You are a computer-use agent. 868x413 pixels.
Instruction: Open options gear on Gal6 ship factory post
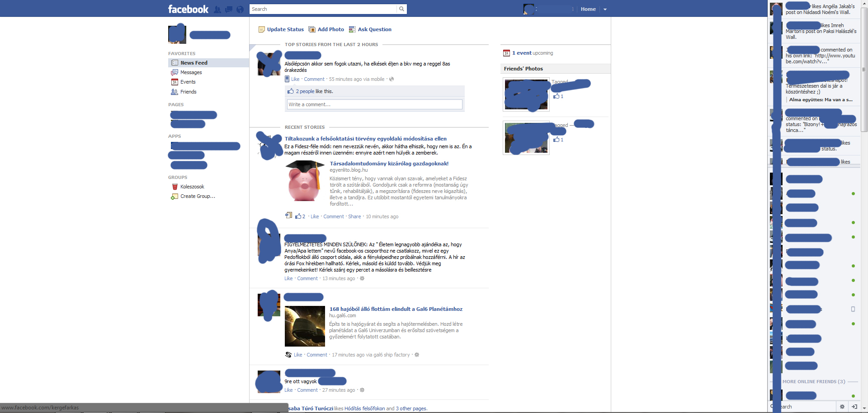(417, 355)
